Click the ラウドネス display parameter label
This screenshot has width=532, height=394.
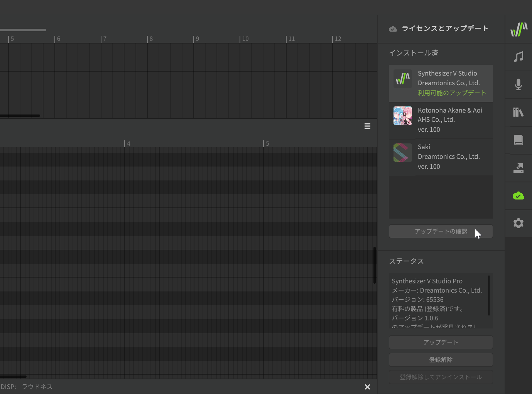(37, 387)
